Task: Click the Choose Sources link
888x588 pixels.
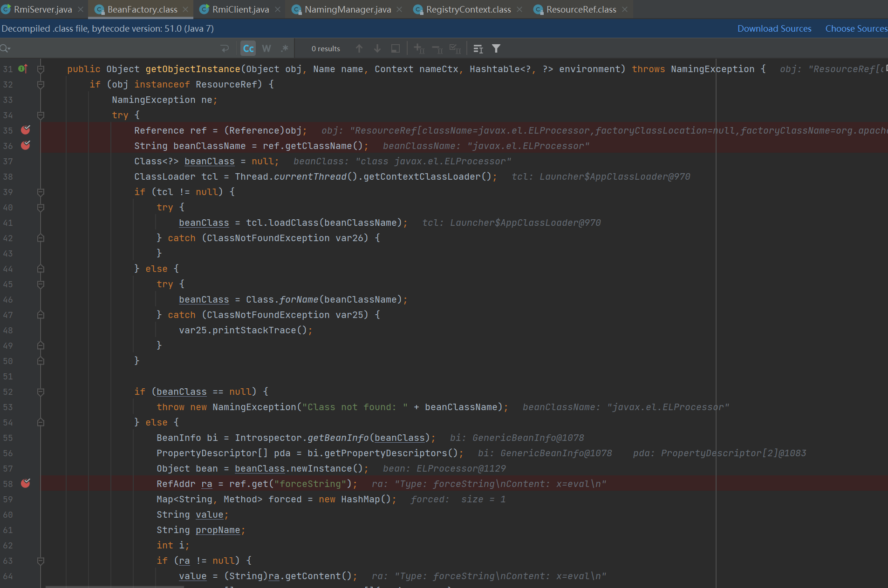Action: [x=856, y=28]
